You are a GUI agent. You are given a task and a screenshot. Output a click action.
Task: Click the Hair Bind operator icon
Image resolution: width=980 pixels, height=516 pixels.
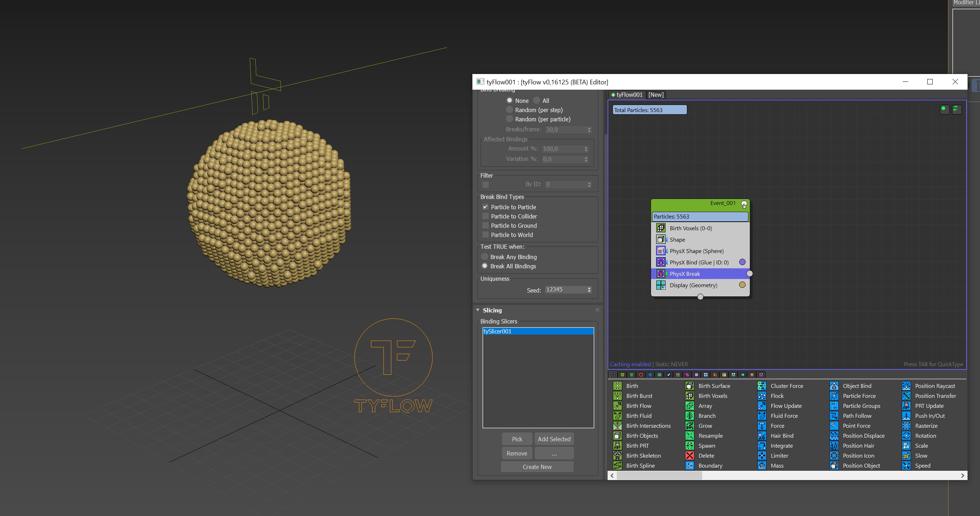762,436
